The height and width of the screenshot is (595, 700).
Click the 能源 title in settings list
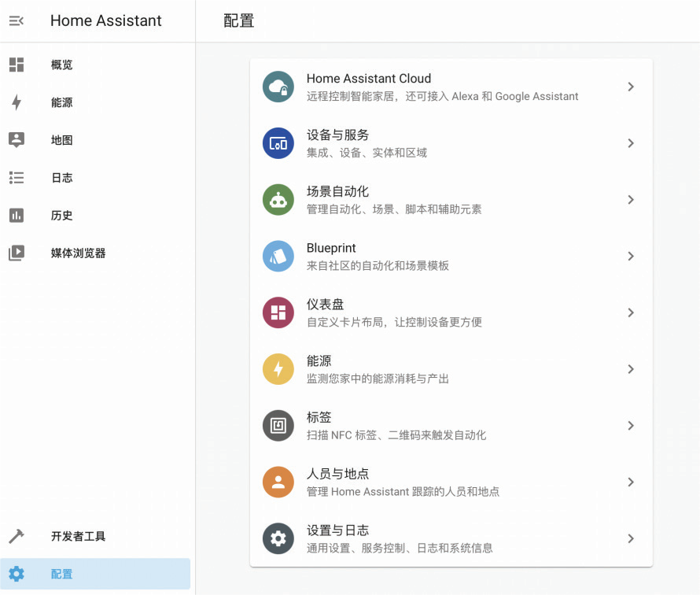(x=319, y=361)
